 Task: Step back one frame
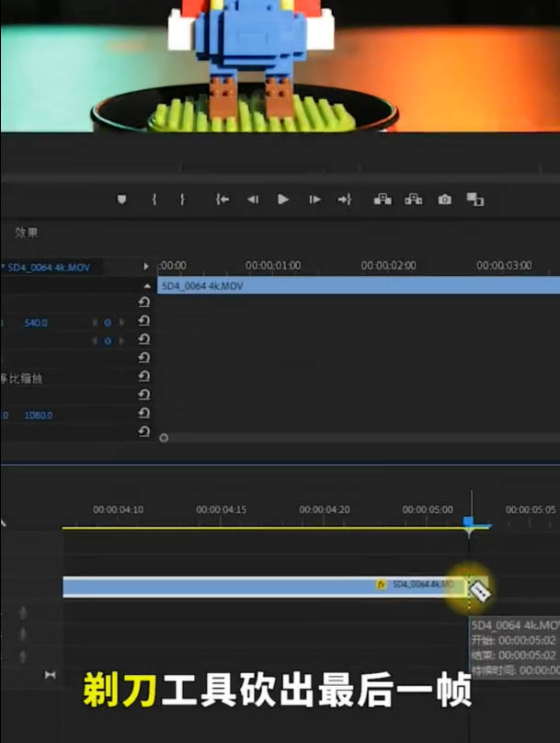253,200
